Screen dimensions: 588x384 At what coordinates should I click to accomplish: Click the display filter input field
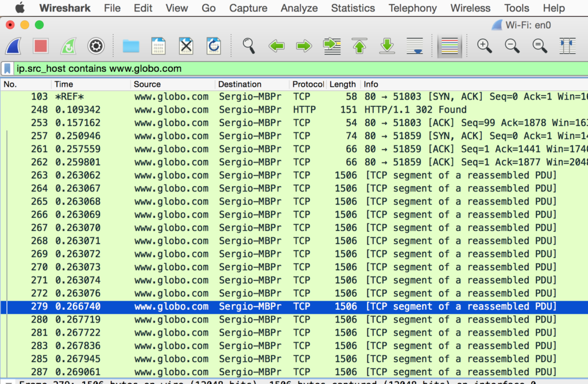(x=300, y=68)
